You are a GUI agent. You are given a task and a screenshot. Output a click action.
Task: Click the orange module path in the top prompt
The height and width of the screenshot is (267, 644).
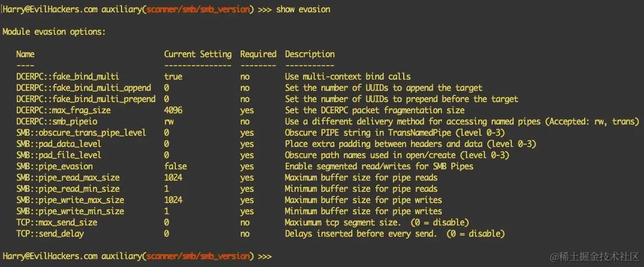pyautogui.click(x=198, y=9)
